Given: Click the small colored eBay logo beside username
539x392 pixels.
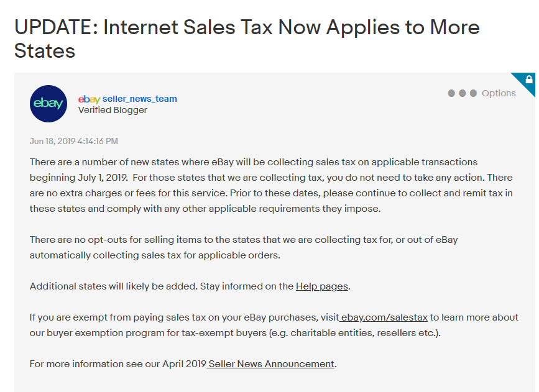Looking at the screenshot, I should click(x=89, y=99).
